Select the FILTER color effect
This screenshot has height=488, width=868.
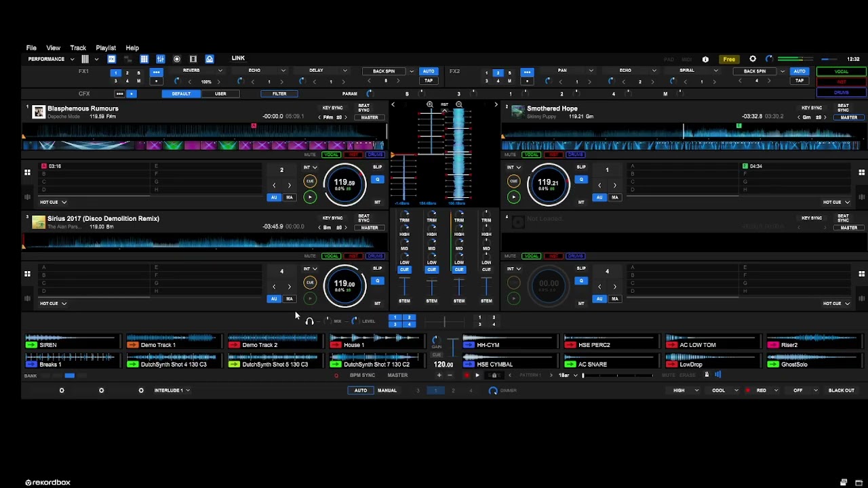(279, 94)
